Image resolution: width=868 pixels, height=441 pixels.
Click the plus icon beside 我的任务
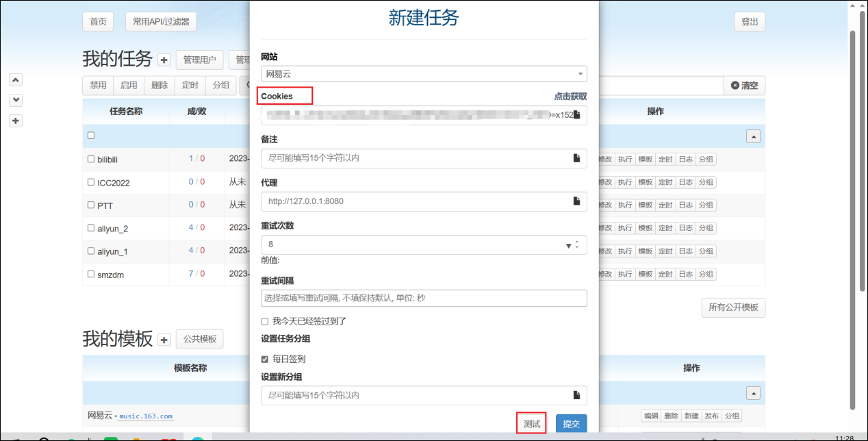pyautogui.click(x=164, y=60)
